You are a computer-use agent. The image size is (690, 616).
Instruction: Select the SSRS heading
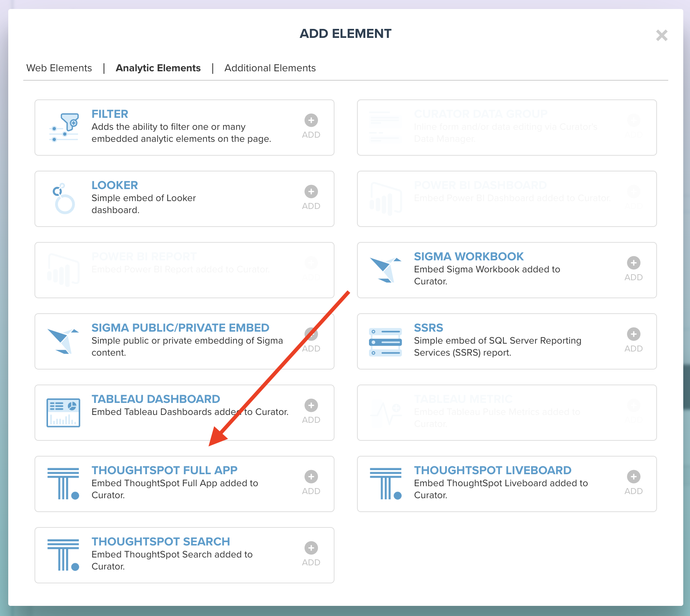pyautogui.click(x=429, y=328)
